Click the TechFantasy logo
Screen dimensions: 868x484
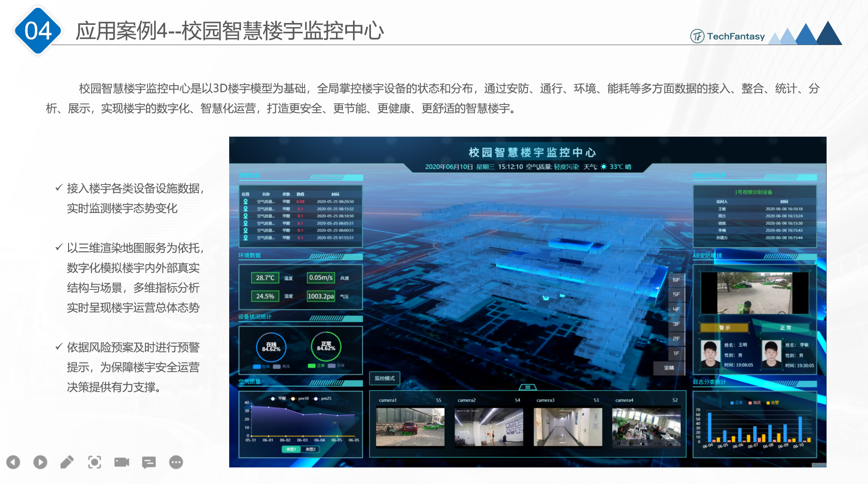coord(728,36)
